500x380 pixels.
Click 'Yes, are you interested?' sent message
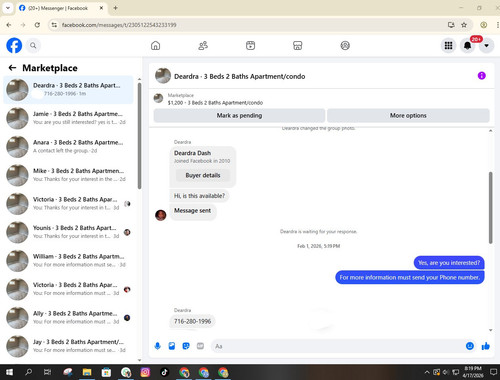tap(449, 263)
